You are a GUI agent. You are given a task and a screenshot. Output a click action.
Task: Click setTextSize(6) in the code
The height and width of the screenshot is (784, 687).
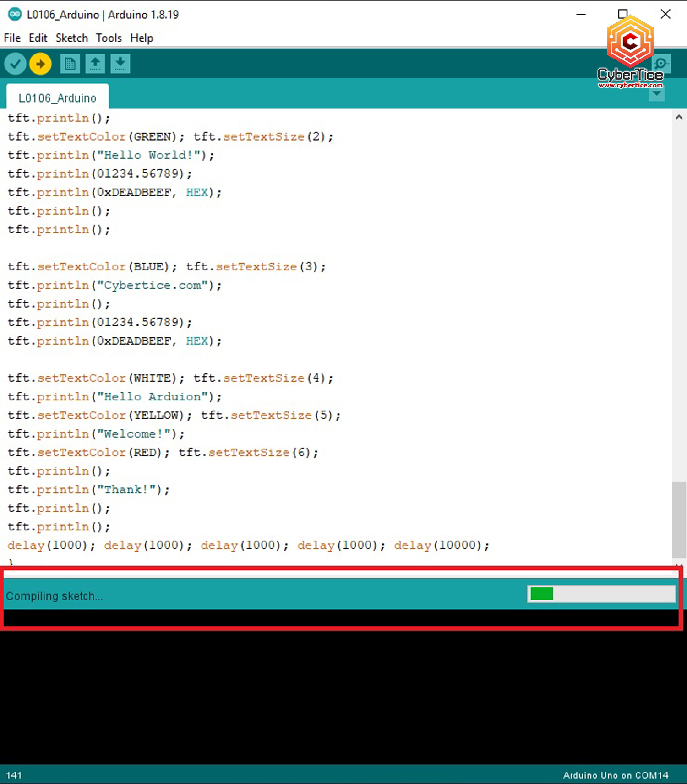(260, 452)
